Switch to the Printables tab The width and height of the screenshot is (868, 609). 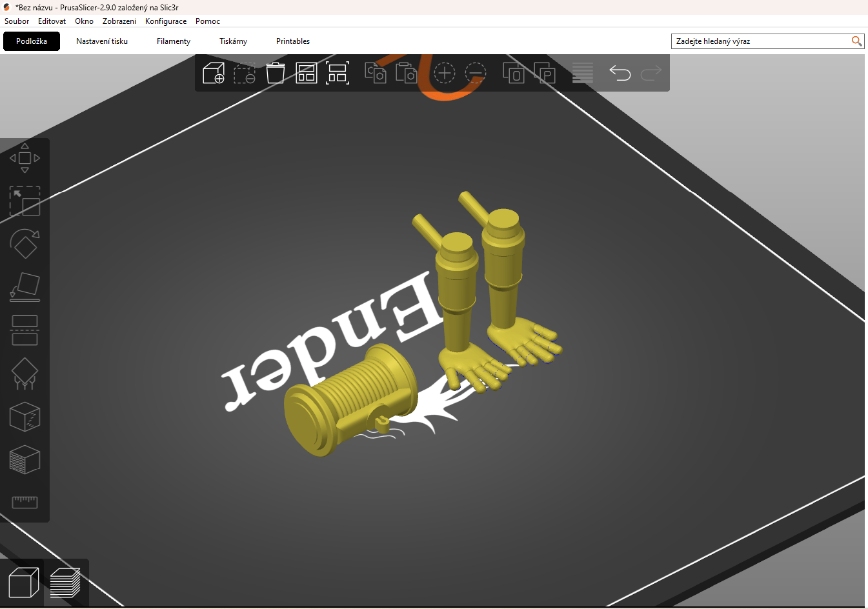(x=293, y=41)
